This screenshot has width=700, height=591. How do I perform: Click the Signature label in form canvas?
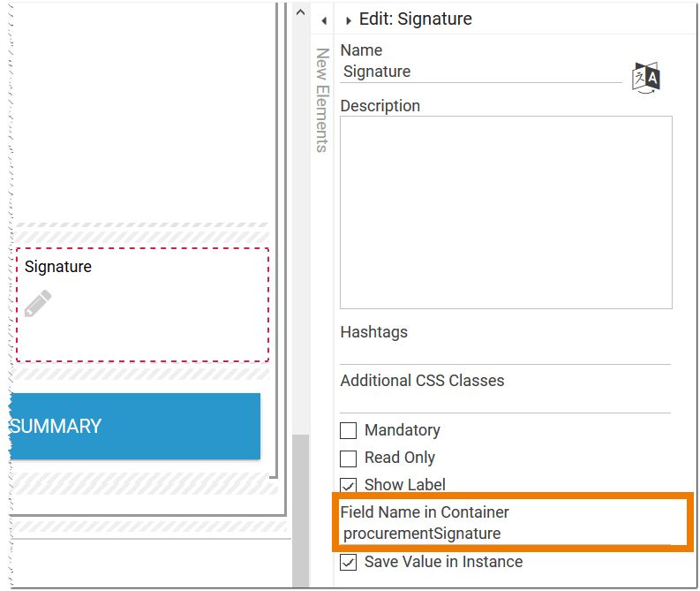pos(58,266)
